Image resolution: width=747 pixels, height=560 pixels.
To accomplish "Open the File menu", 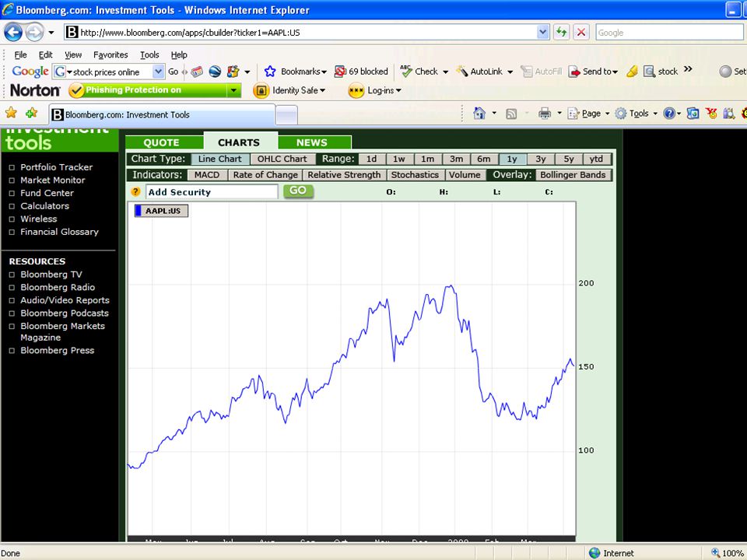I will [20, 54].
